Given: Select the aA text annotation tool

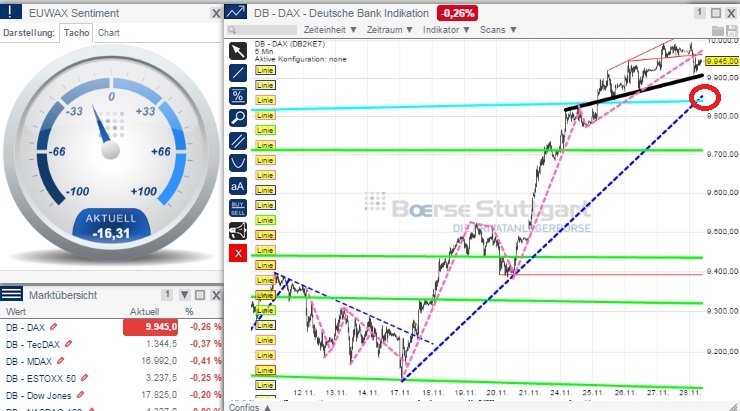Looking at the screenshot, I should (238, 186).
